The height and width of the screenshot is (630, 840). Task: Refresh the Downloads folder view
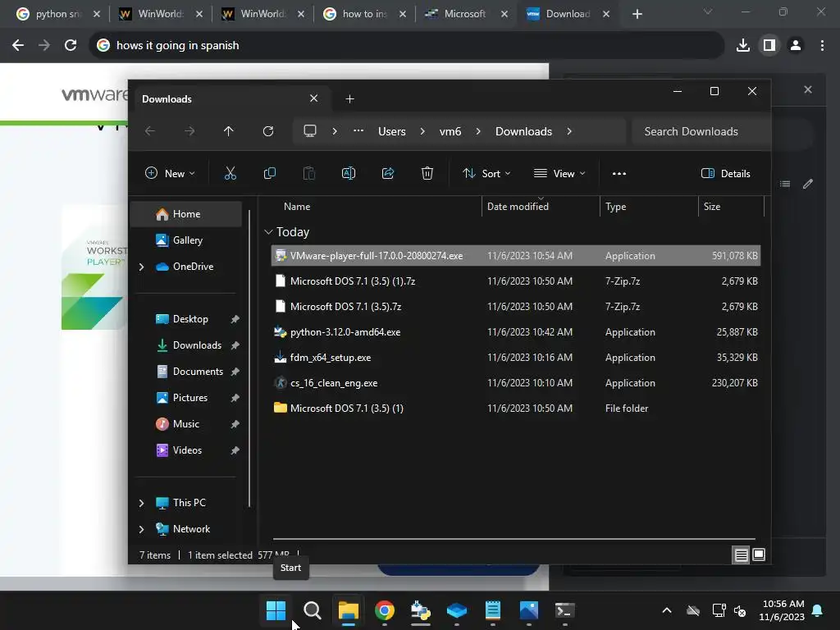tap(268, 131)
